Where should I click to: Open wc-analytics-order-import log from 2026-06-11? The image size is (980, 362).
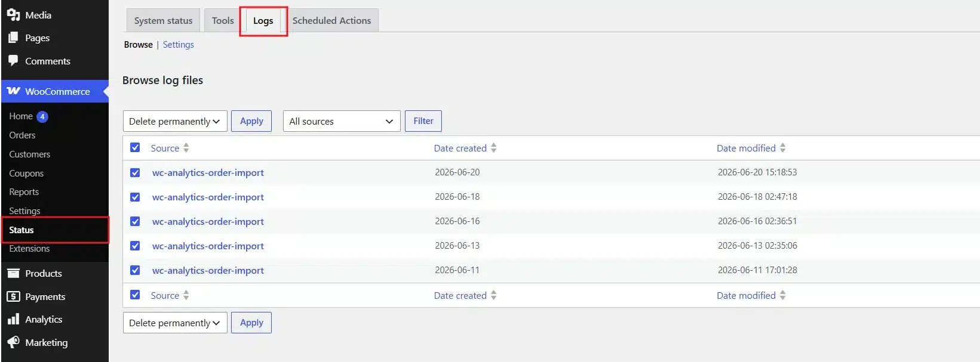coord(208,271)
